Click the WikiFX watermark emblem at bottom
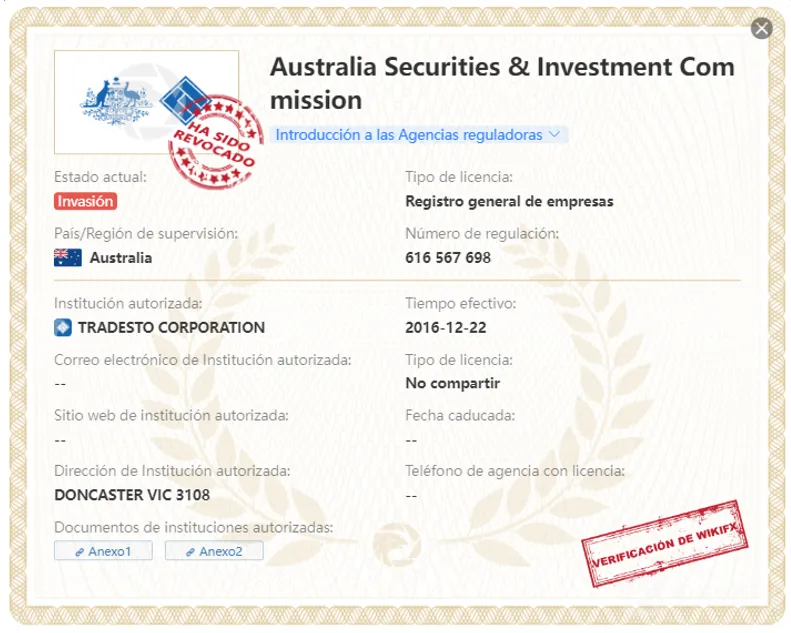 (x=397, y=545)
